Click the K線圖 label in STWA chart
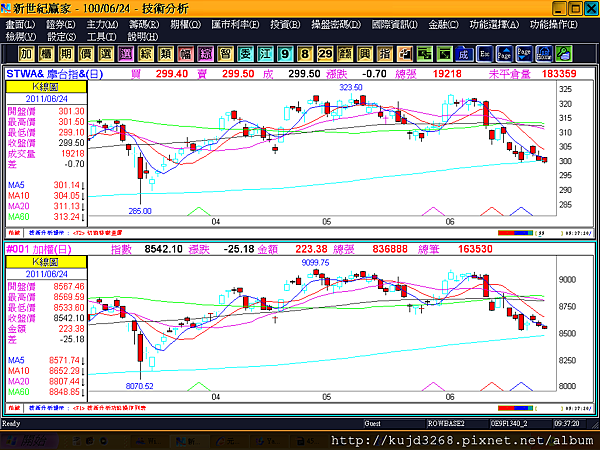 pyautogui.click(x=46, y=86)
